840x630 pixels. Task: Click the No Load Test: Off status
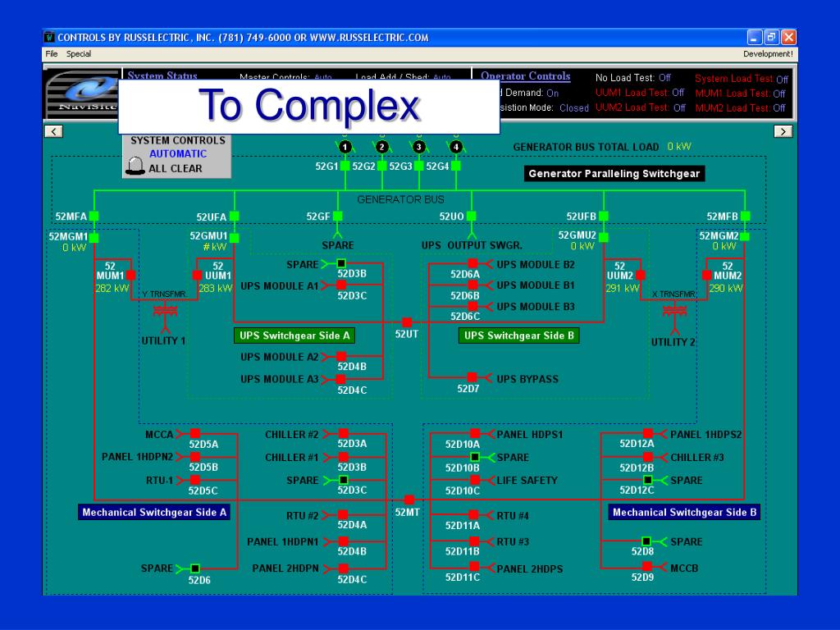tap(632, 78)
